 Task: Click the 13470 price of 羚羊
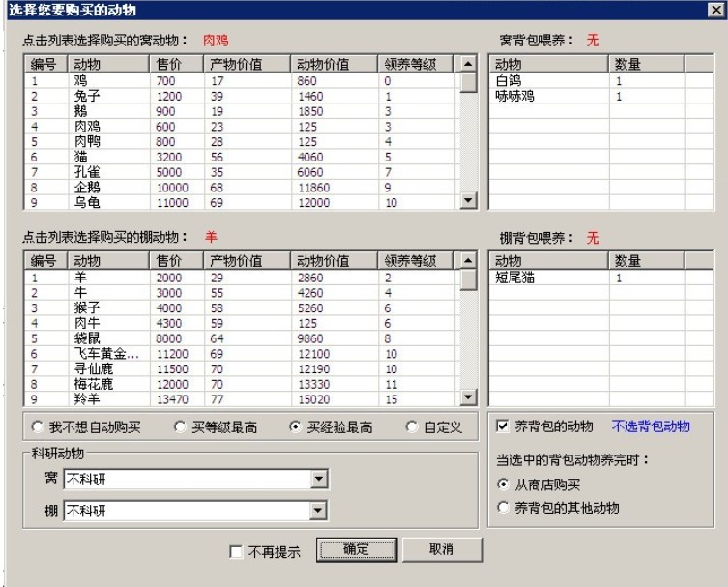[172, 399]
